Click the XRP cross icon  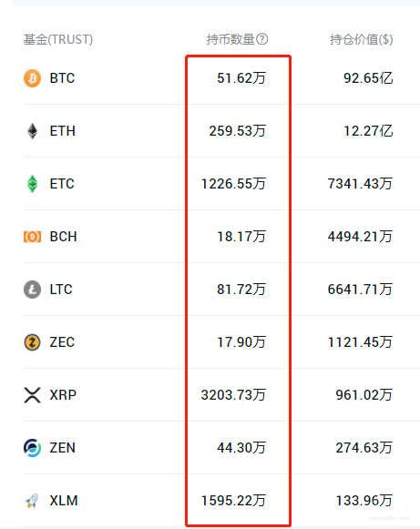point(33,395)
